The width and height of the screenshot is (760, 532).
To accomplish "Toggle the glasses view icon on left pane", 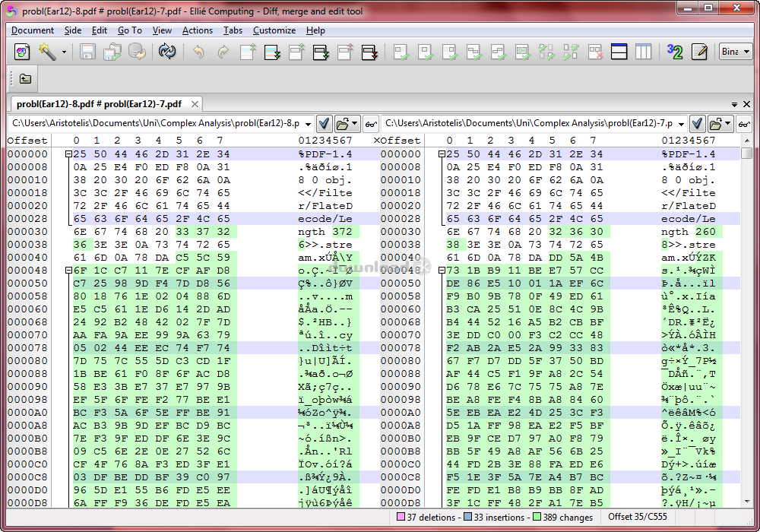I will tap(370, 123).
